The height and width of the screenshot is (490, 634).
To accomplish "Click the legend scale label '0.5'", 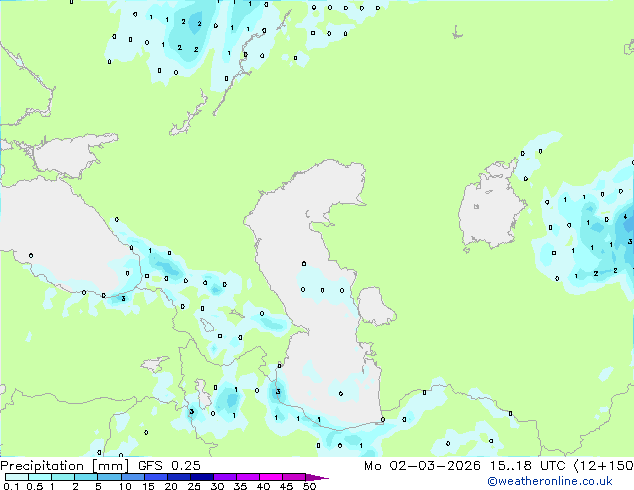I will 35,486.
